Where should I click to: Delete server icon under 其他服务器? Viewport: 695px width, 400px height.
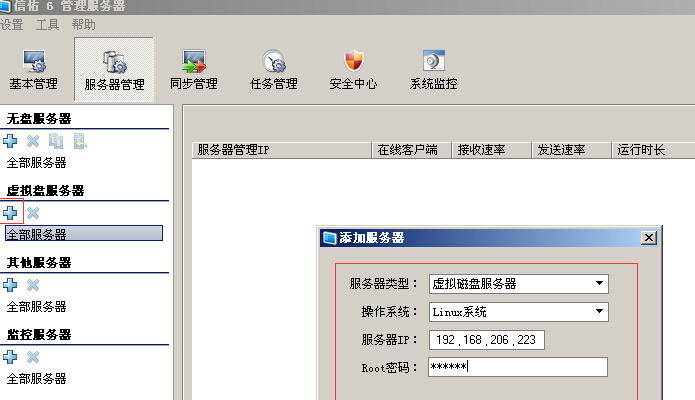click(x=33, y=285)
